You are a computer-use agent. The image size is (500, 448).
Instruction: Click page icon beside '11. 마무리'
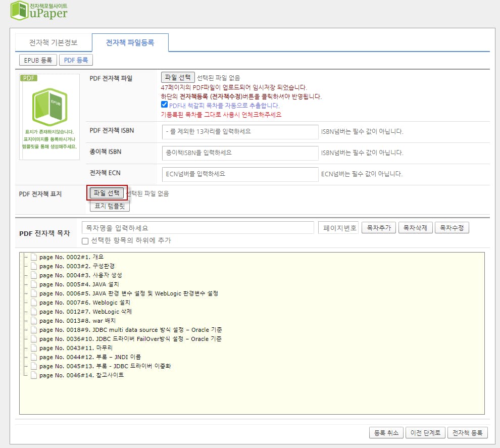point(34,348)
